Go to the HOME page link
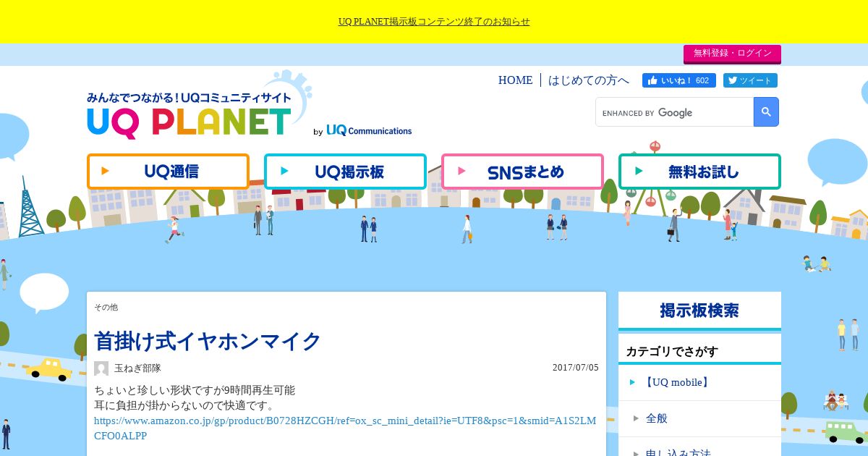Screen dimensions: 868x456 515,80
